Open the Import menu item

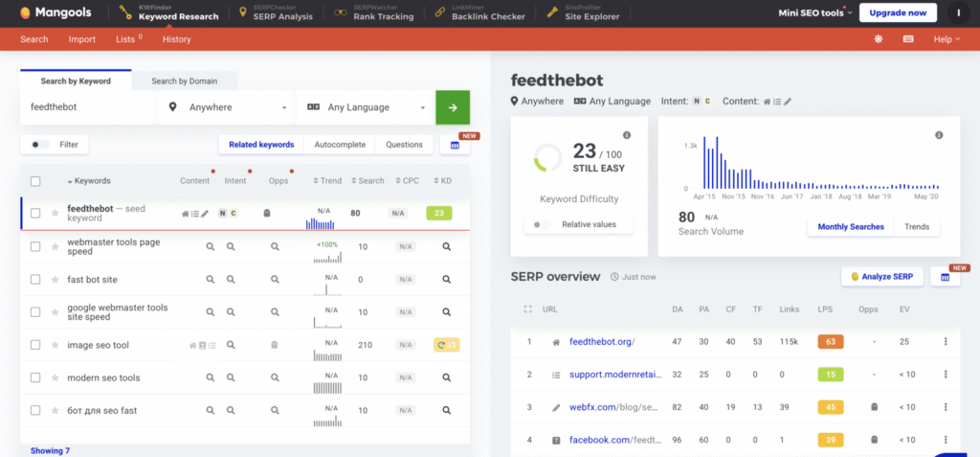[82, 39]
